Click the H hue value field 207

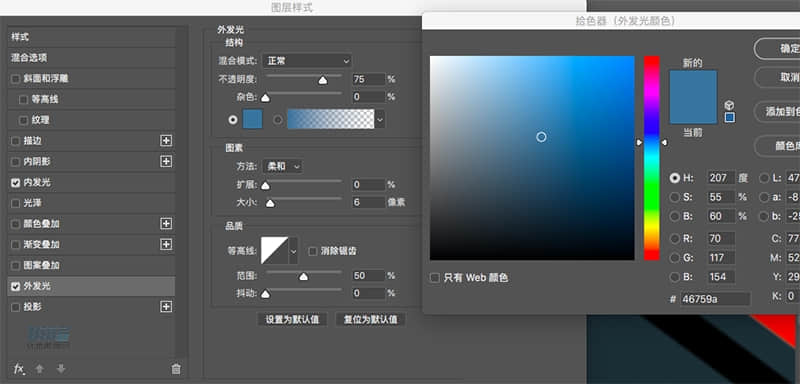[721, 178]
